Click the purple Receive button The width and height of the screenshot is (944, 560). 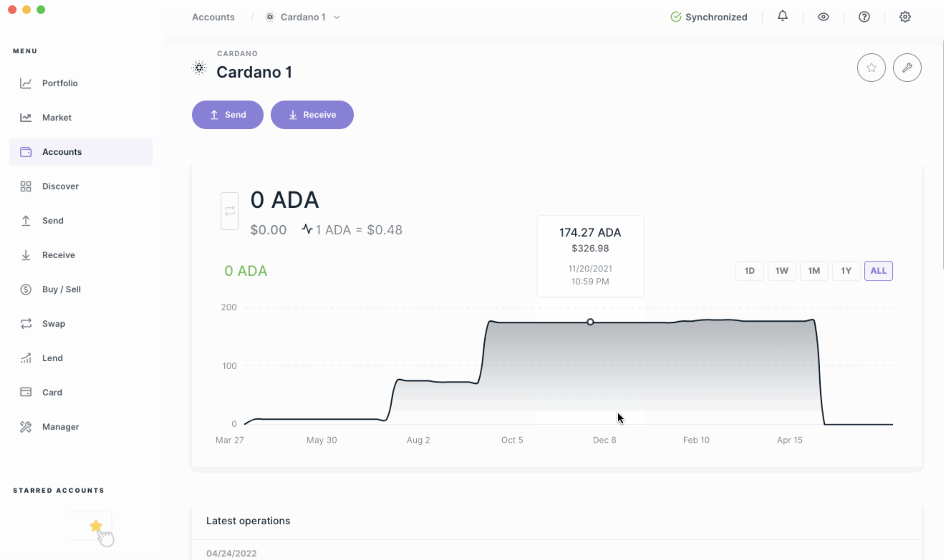point(312,115)
